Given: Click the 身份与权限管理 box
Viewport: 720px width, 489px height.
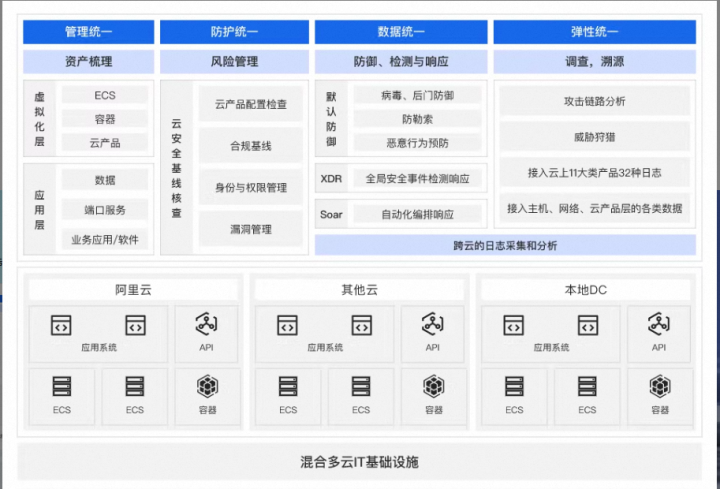Looking at the screenshot, I should 251,187.
